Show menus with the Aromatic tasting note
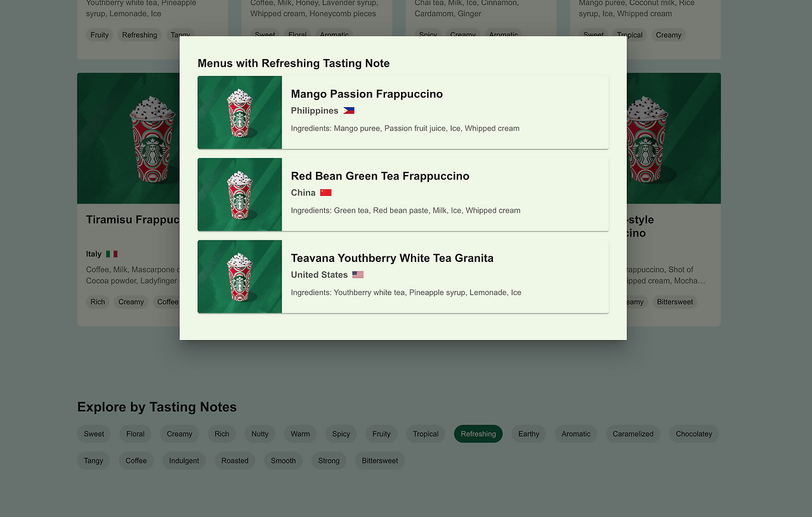Screen dimensions: 812x517 pyautogui.click(x=576, y=434)
